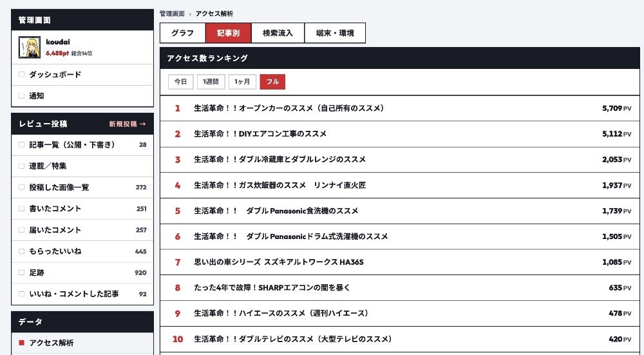Click the square icon next to 連載／特集
Image resolution: width=644 pixels, height=355 pixels.
coord(21,166)
